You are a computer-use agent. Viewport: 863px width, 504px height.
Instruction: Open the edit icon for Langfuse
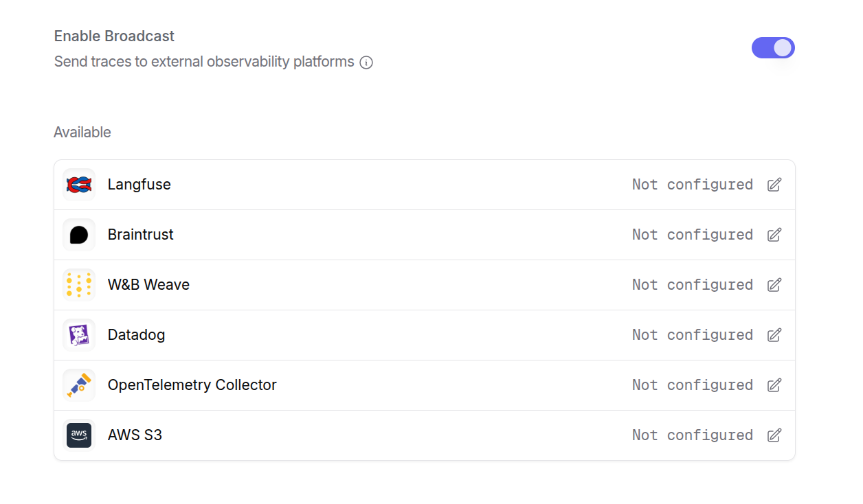tap(774, 185)
